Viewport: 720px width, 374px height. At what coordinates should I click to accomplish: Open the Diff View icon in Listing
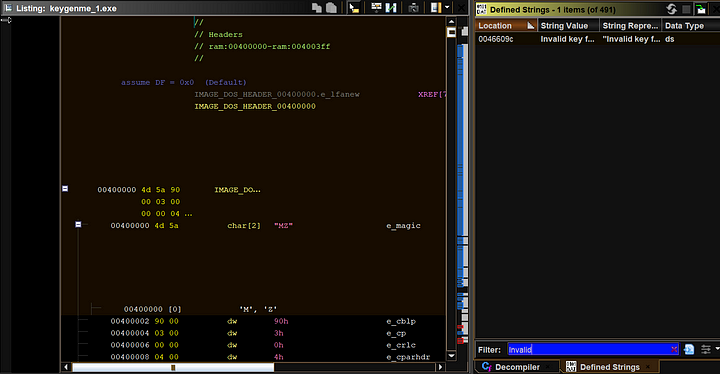coord(391,8)
